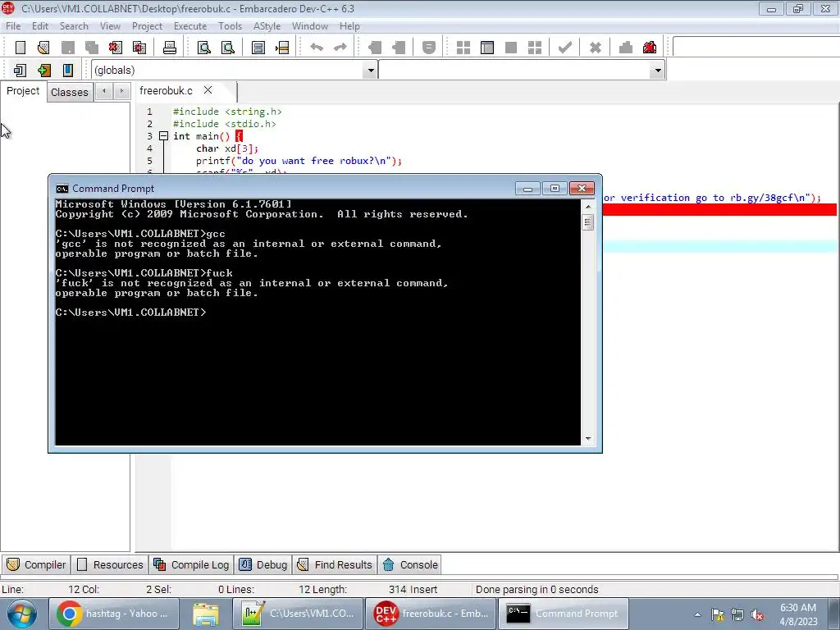Click the Goto line toolbar icon
Image resolution: width=840 pixels, height=630 pixels.
click(282, 48)
